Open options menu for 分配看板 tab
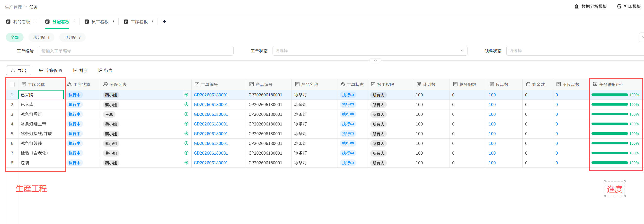644x224 pixels. [74, 22]
